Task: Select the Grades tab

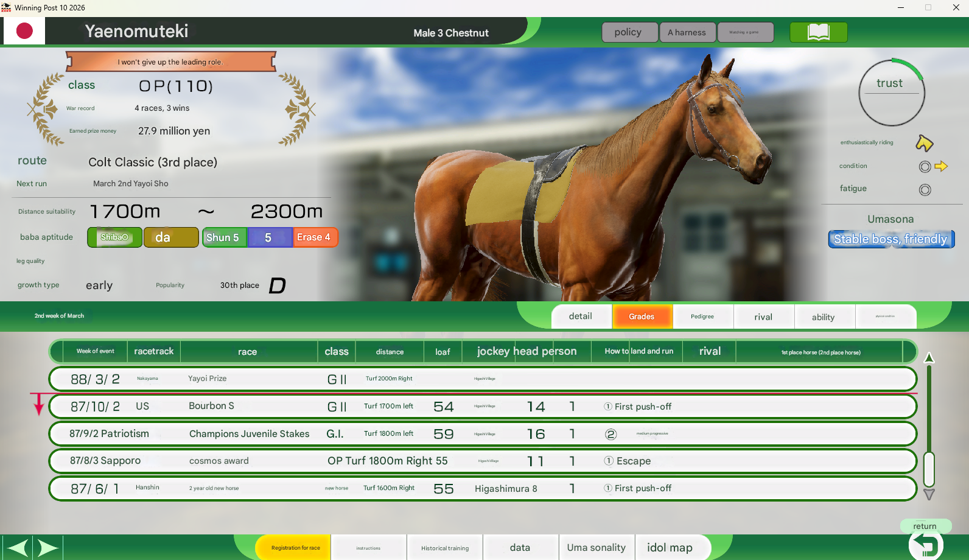Action: point(642,317)
